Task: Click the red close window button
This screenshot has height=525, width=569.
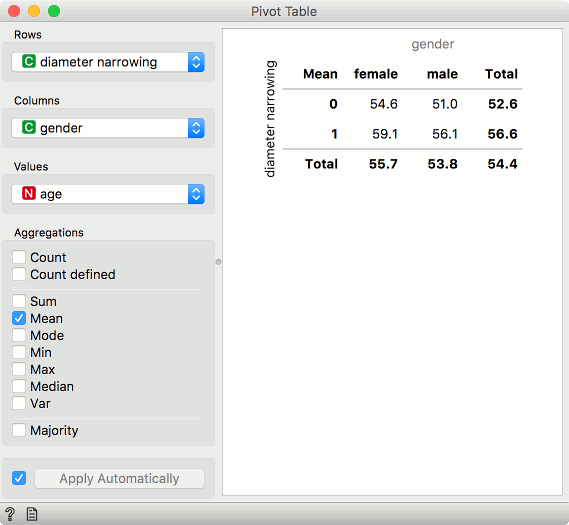Action: click(x=14, y=11)
